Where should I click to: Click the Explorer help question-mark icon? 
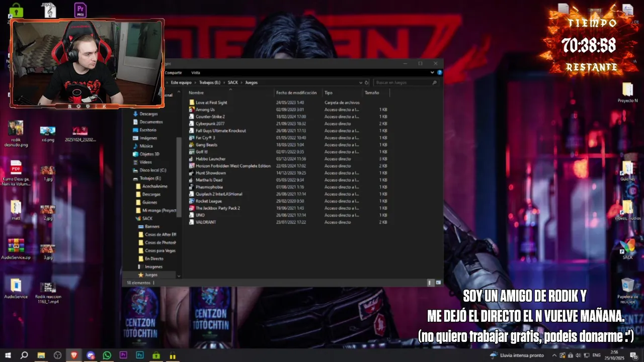(440, 72)
